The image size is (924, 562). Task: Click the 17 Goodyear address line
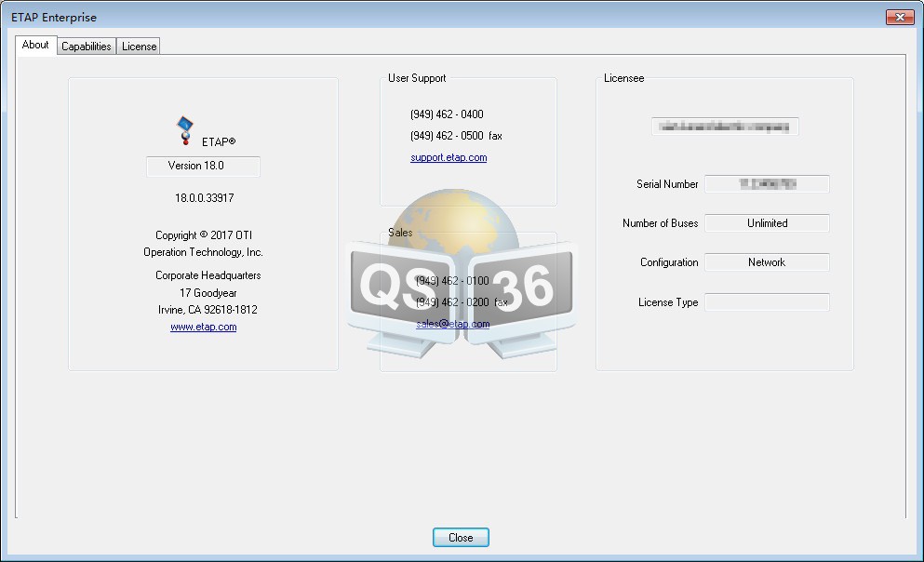[208, 293]
